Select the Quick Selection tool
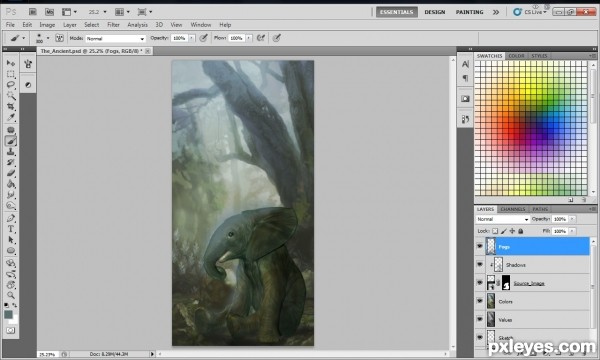600x360 pixels. tap(11, 95)
